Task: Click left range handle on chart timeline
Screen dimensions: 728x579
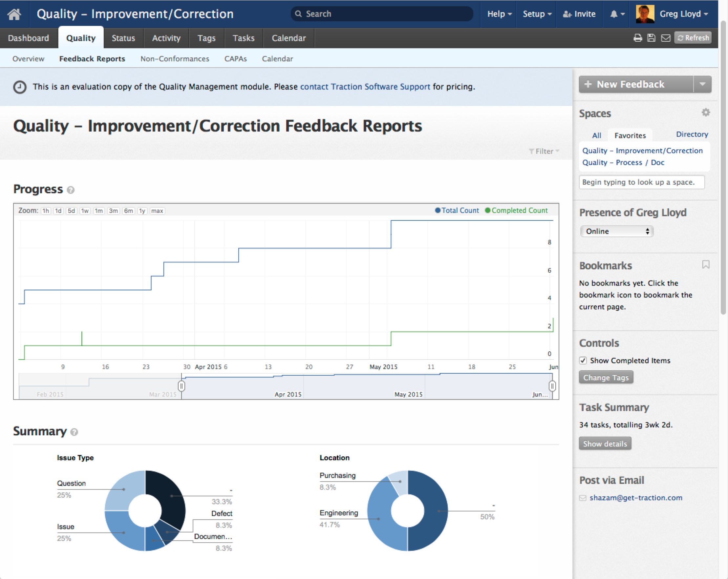Action: (181, 386)
